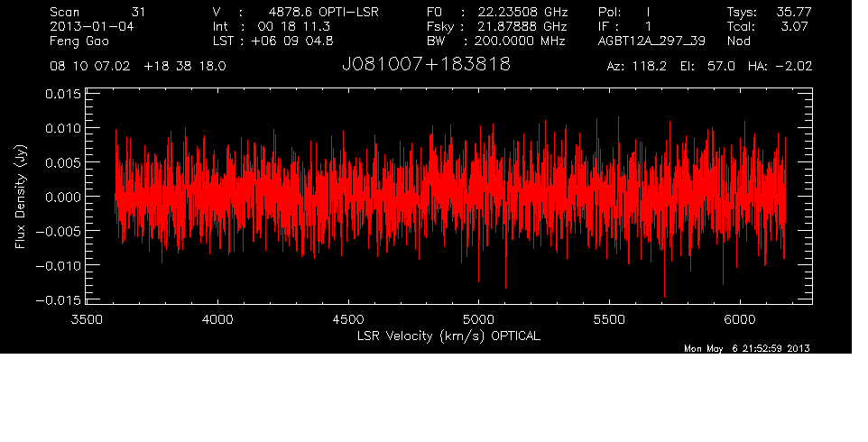Click the right ascension 08 10 07.02

(x=90, y=67)
